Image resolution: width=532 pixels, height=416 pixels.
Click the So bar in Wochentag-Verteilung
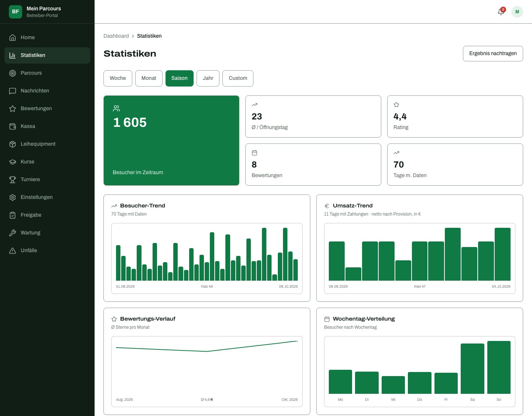tap(499, 367)
